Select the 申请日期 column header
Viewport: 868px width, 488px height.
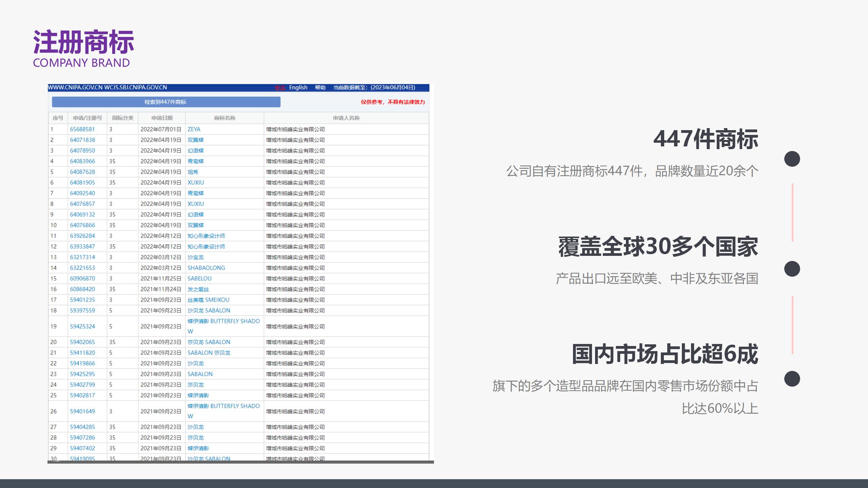162,118
